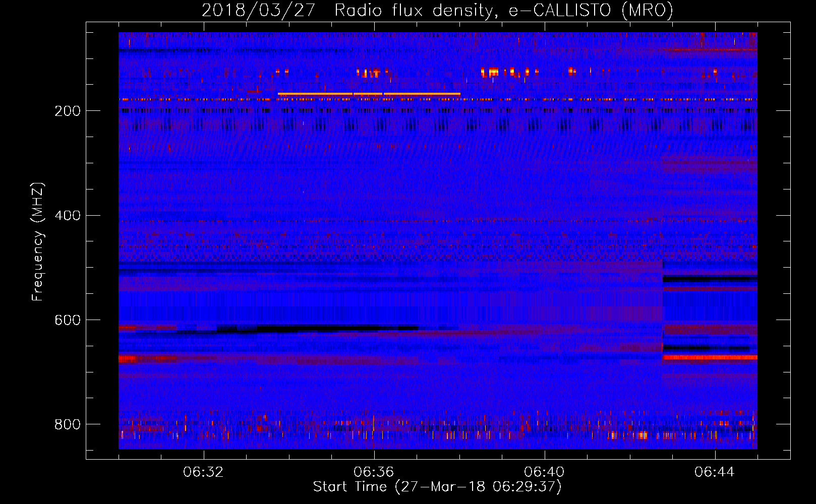Click the 'Frequency (MHZ)' y-axis label

coord(38,241)
